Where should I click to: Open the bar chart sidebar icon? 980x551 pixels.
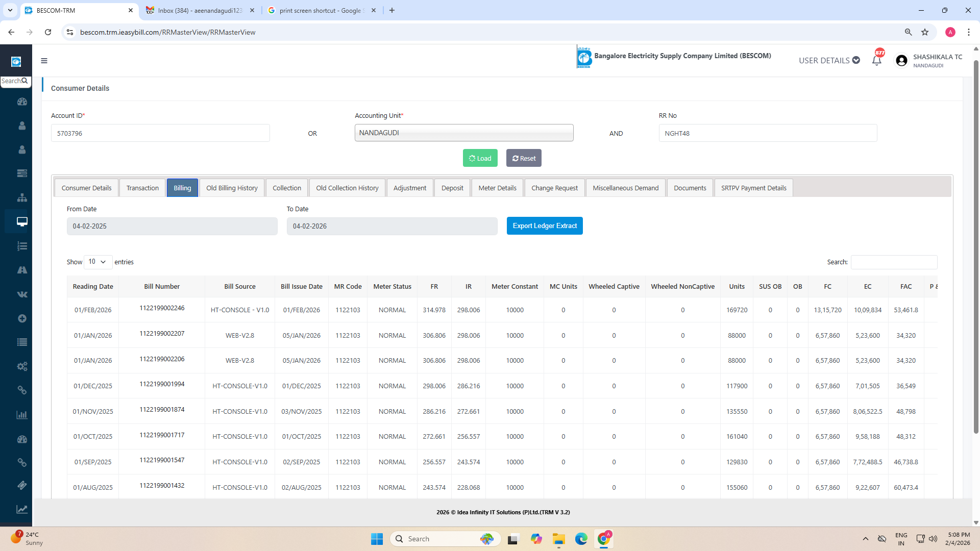click(22, 415)
